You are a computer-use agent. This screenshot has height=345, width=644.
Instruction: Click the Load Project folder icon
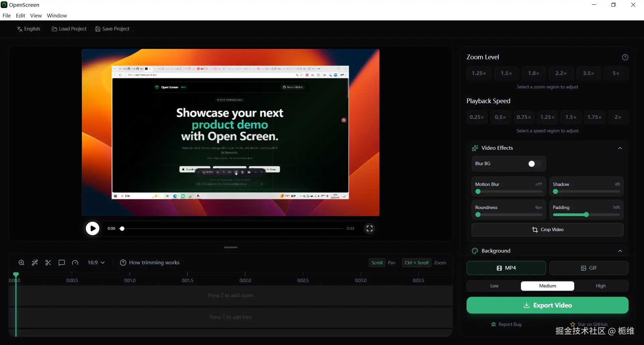[54, 29]
